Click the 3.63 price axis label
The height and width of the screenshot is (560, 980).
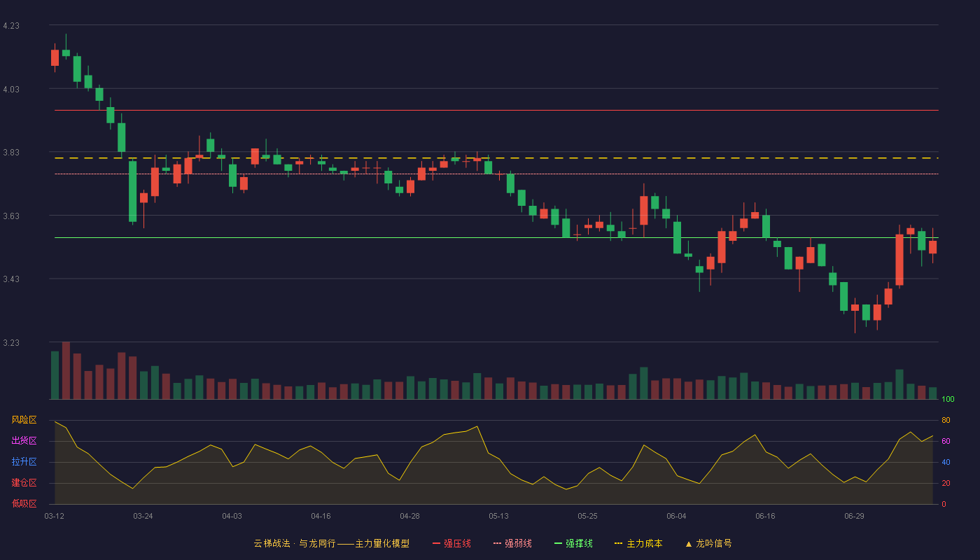[11, 216]
